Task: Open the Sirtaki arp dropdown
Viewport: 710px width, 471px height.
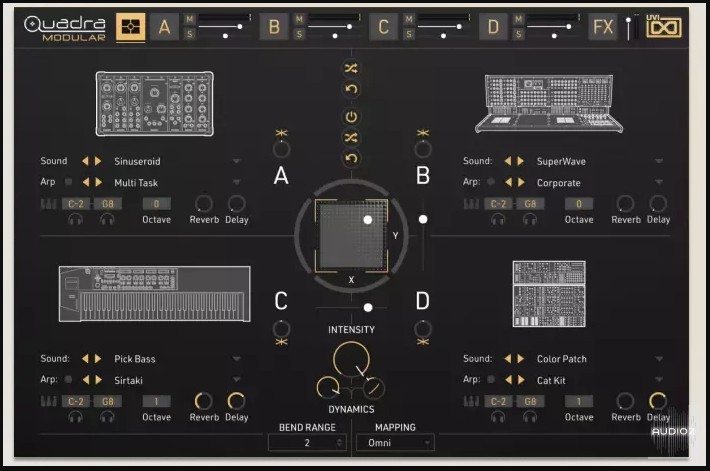Action: pos(236,380)
